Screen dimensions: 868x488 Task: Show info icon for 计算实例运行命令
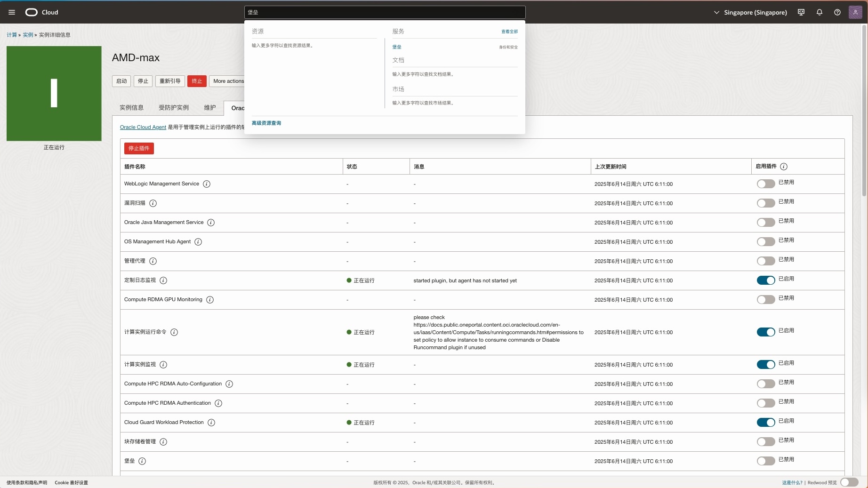click(x=174, y=332)
